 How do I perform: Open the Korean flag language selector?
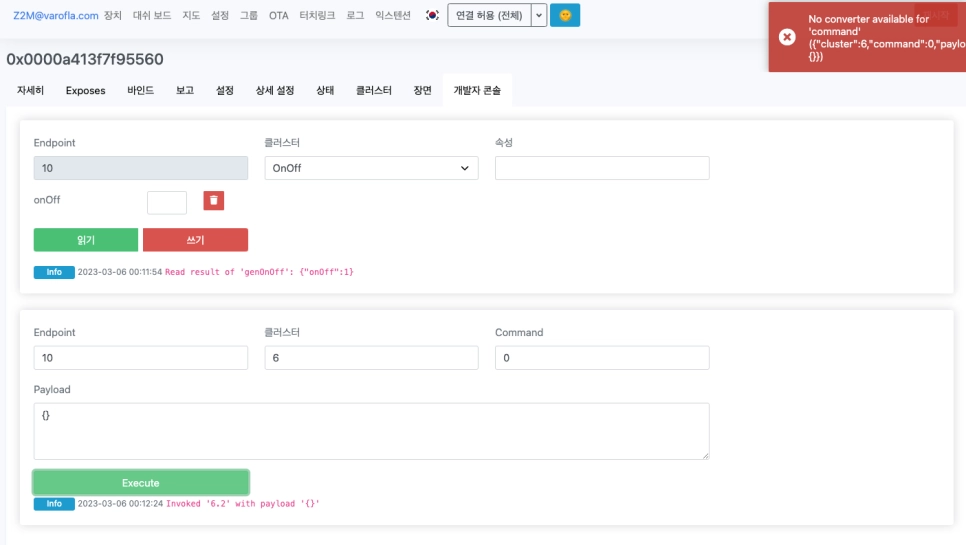(432, 16)
